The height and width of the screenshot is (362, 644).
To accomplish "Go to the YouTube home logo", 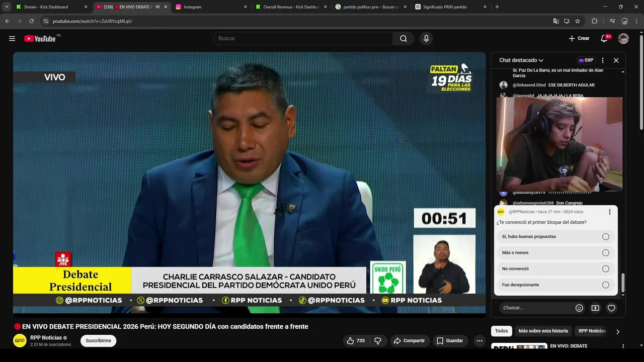I will click(40, 39).
